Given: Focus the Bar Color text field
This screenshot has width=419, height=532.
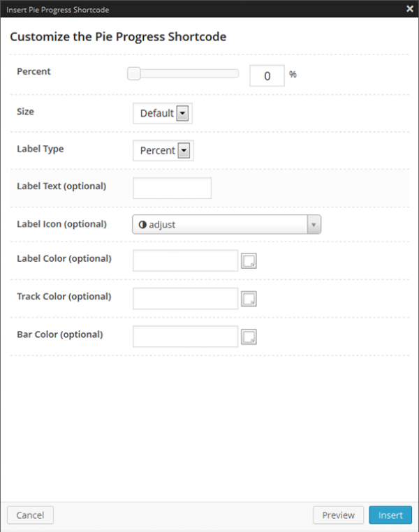Looking at the screenshot, I should pos(185,337).
